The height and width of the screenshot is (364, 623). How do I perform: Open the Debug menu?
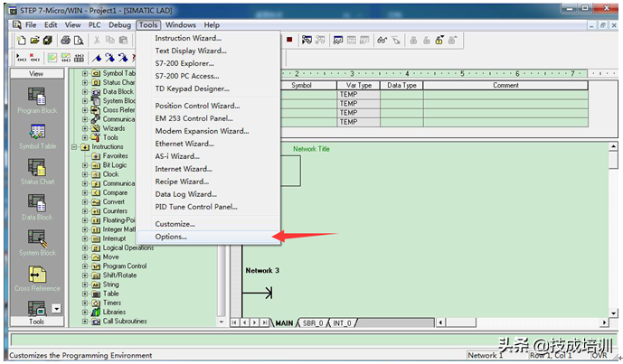tap(119, 24)
